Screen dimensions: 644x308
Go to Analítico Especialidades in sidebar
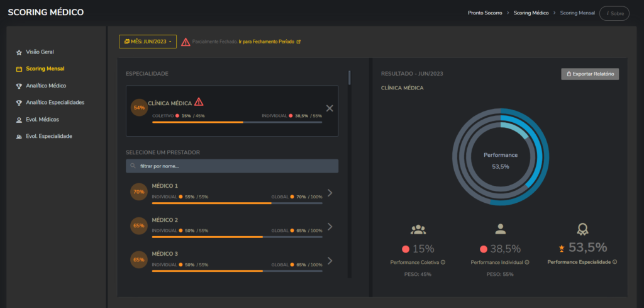55,103
